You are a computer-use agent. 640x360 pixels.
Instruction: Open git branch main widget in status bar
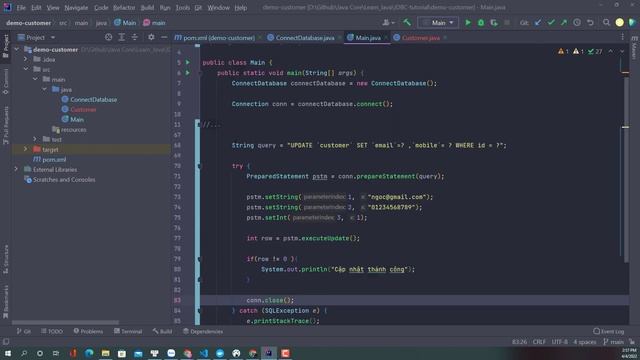(613, 342)
